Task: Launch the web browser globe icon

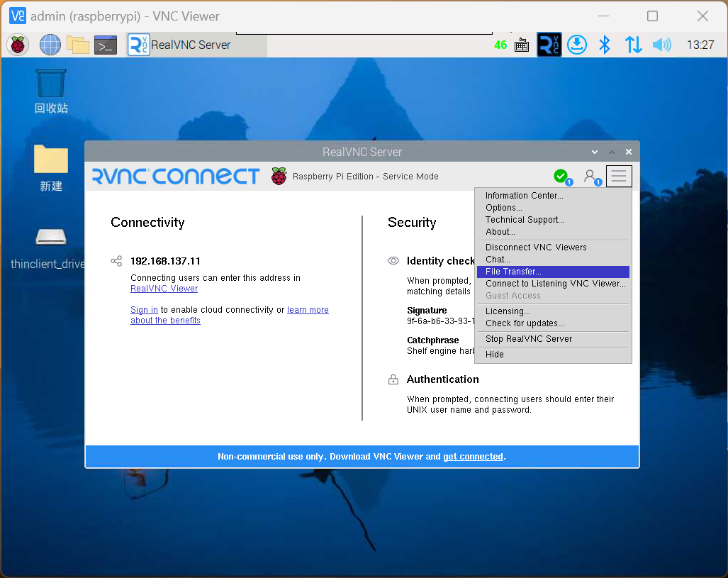Action: tap(50, 45)
